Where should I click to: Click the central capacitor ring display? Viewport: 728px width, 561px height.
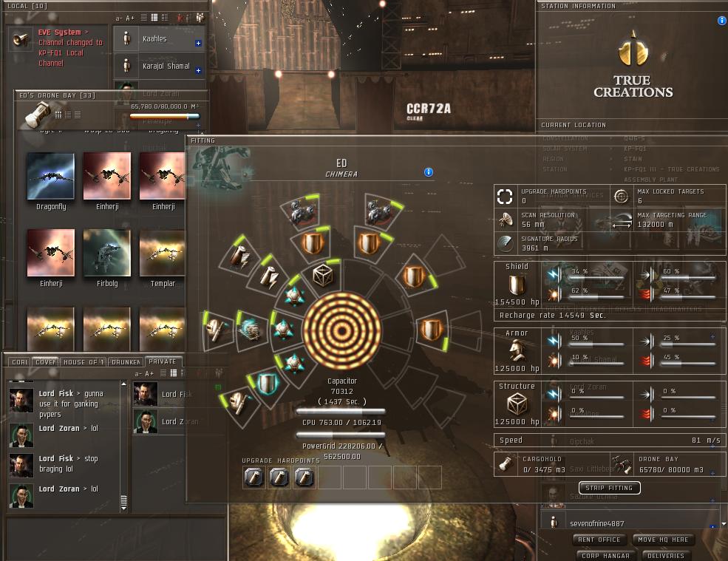(x=341, y=330)
